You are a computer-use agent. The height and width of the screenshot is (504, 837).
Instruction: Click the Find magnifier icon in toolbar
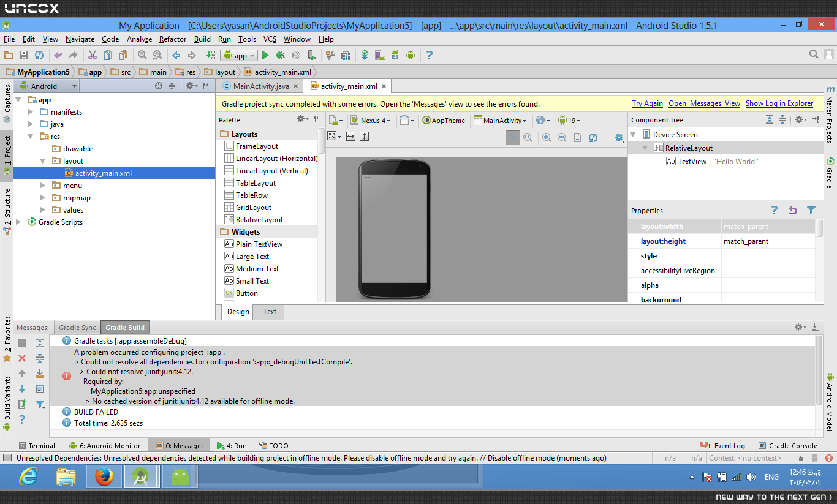[142, 55]
